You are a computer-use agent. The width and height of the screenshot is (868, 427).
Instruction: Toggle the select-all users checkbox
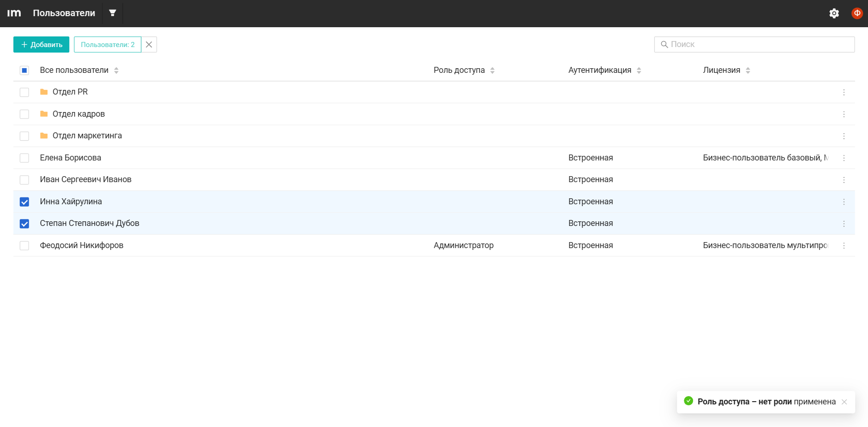click(24, 70)
